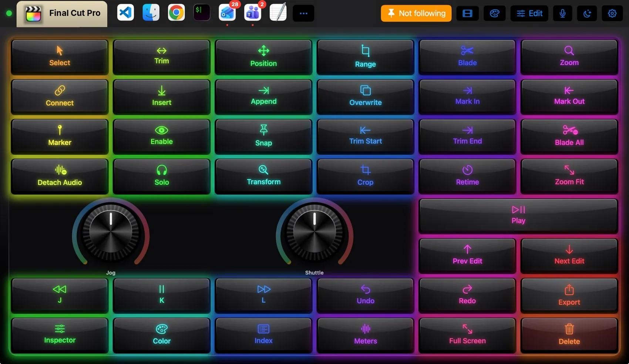Click the Undo button
Viewport: 629px width, 364px height.
[x=365, y=295]
